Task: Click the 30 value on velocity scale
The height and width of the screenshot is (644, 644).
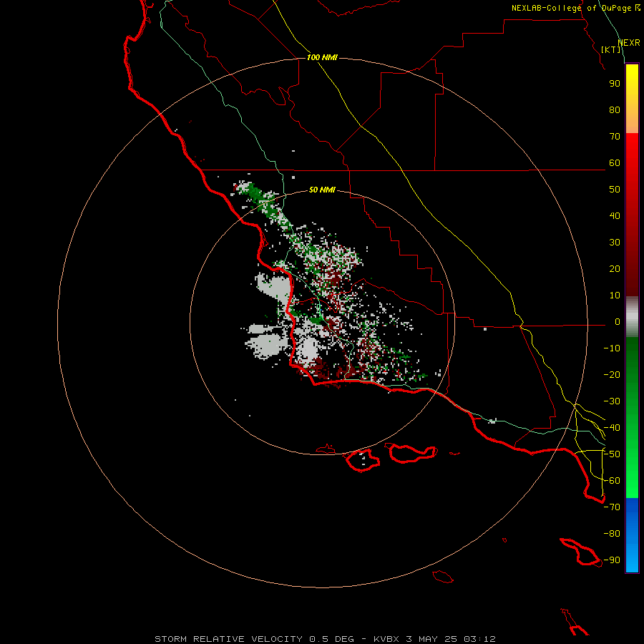Action: (615, 243)
